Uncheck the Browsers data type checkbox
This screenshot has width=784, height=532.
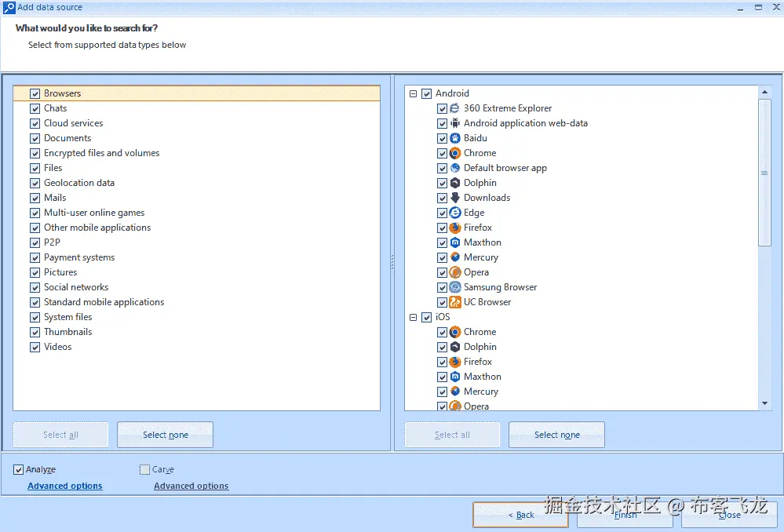tap(35, 93)
